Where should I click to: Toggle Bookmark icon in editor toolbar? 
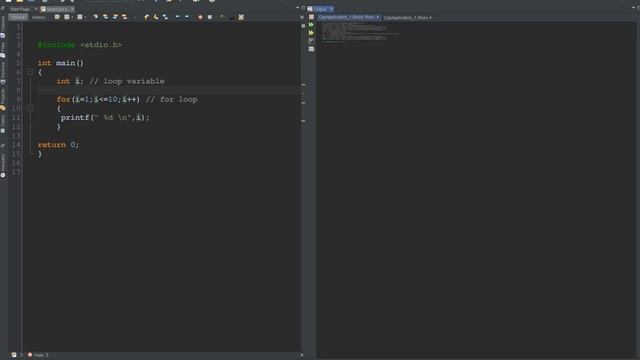[165, 17]
